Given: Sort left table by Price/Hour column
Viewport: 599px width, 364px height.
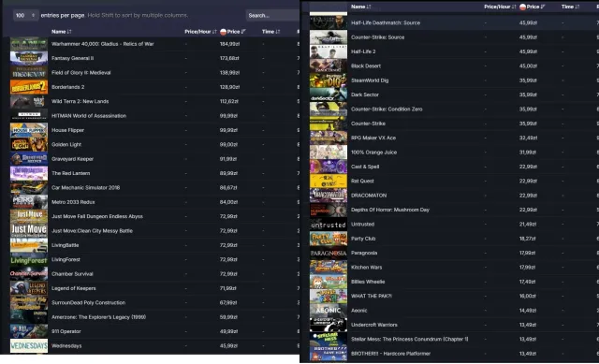Looking at the screenshot, I should pos(201,32).
